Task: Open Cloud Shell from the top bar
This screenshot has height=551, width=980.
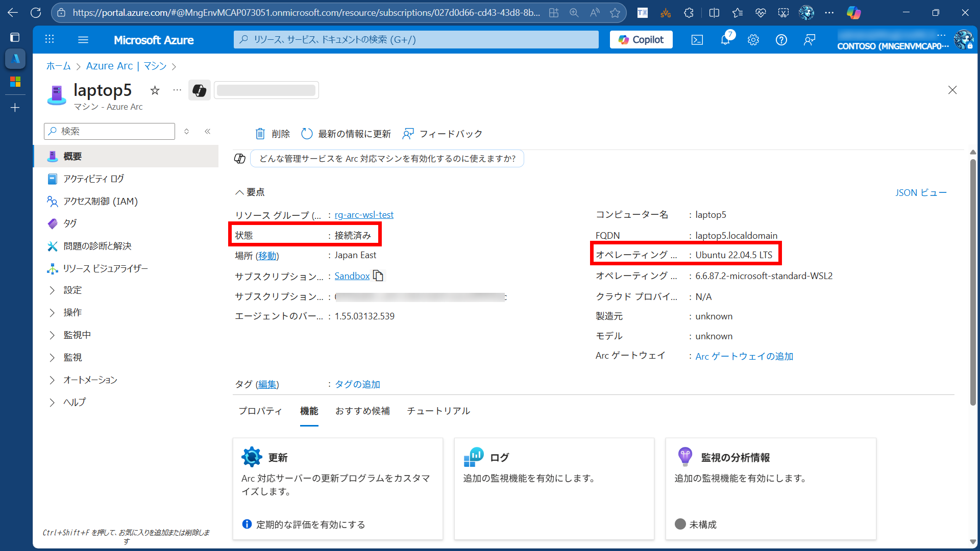Action: tap(697, 40)
